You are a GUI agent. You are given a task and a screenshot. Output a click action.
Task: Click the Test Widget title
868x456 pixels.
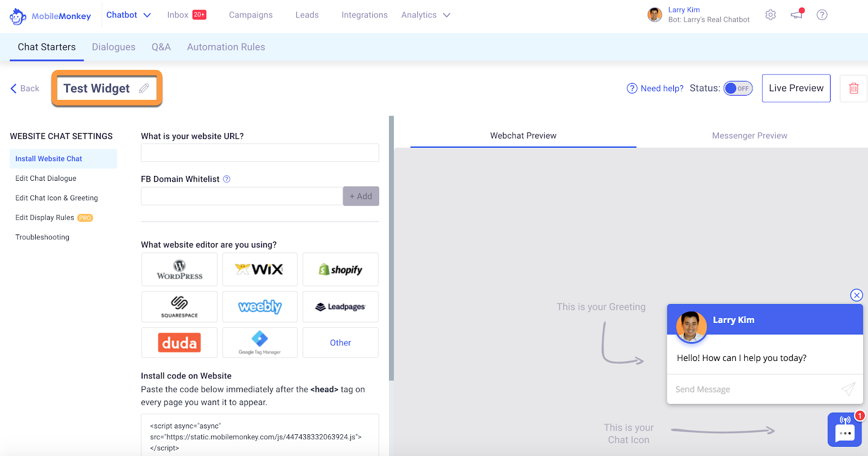point(97,88)
